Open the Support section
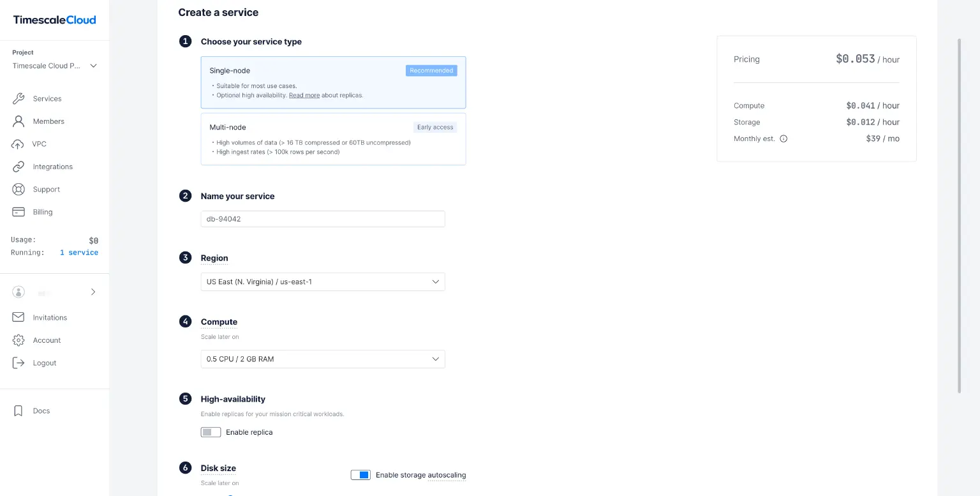 46,189
